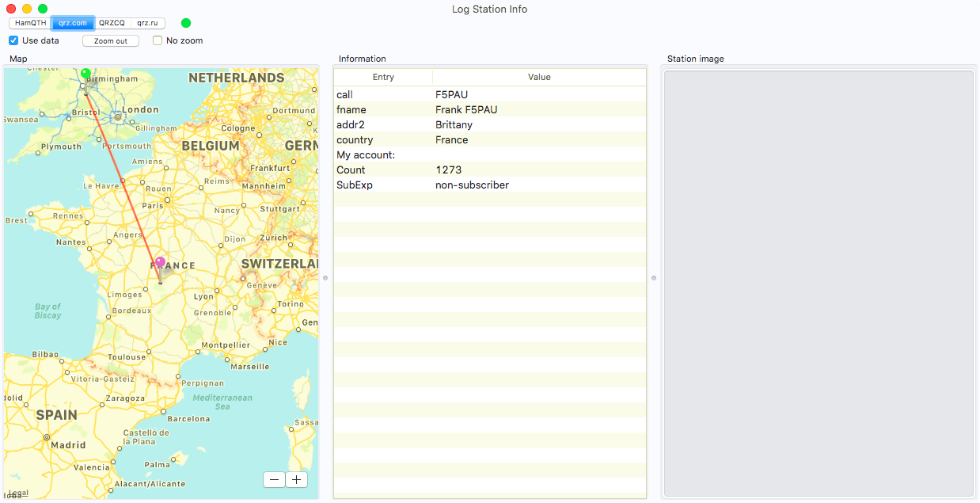Image resolution: width=980 pixels, height=503 pixels.
Task: Open the qrz.ru lookup tab
Action: tap(147, 23)
